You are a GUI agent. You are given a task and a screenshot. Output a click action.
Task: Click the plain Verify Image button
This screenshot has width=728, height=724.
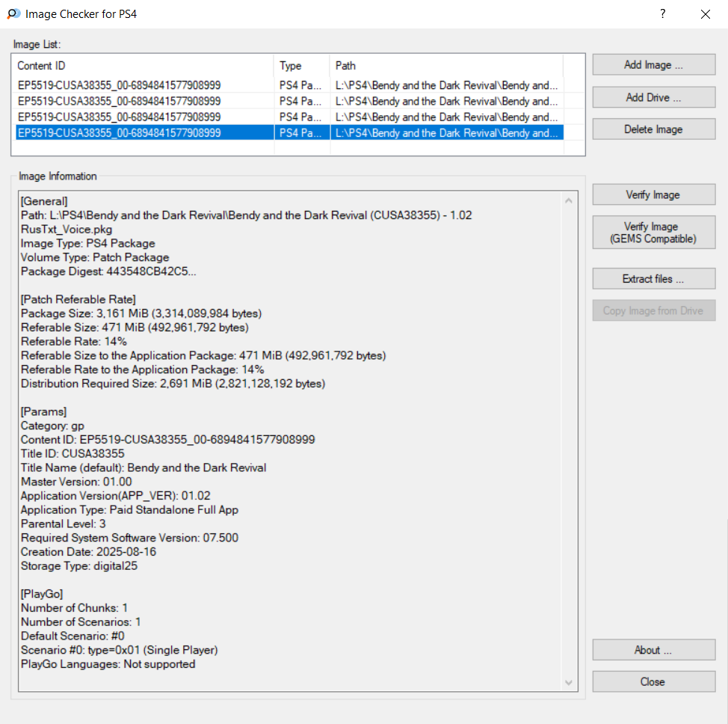point(653,195)
